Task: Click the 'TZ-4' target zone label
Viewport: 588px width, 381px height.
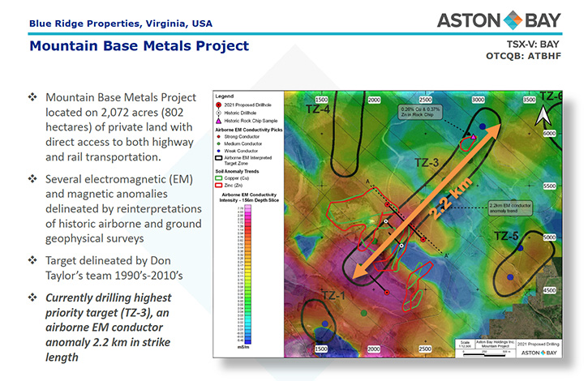Action: 317,109
